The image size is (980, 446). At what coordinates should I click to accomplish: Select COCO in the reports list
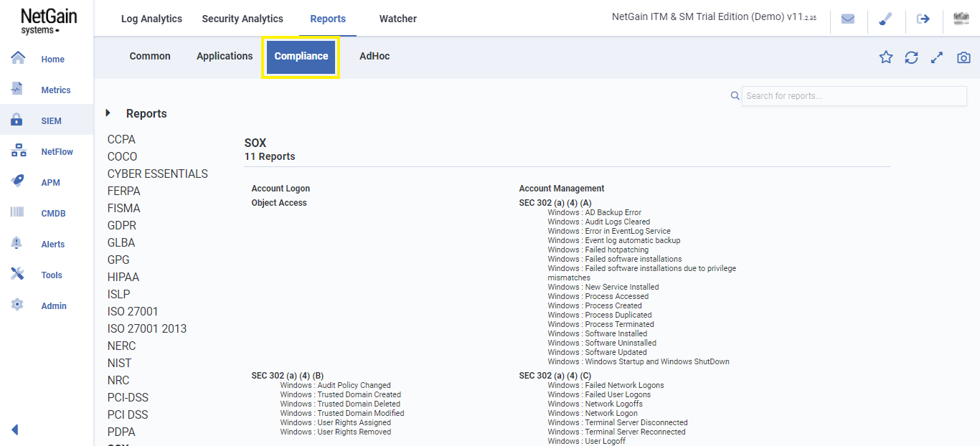[122, 156]
